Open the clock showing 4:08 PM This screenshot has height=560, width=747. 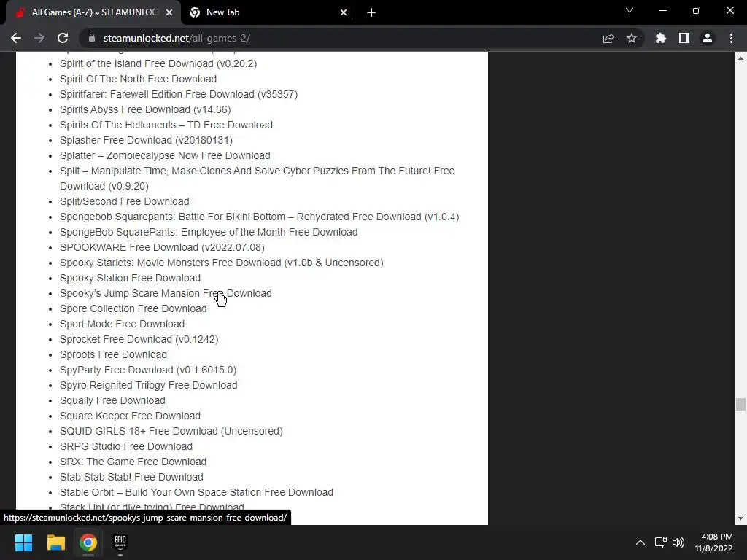tap(713, 542)
